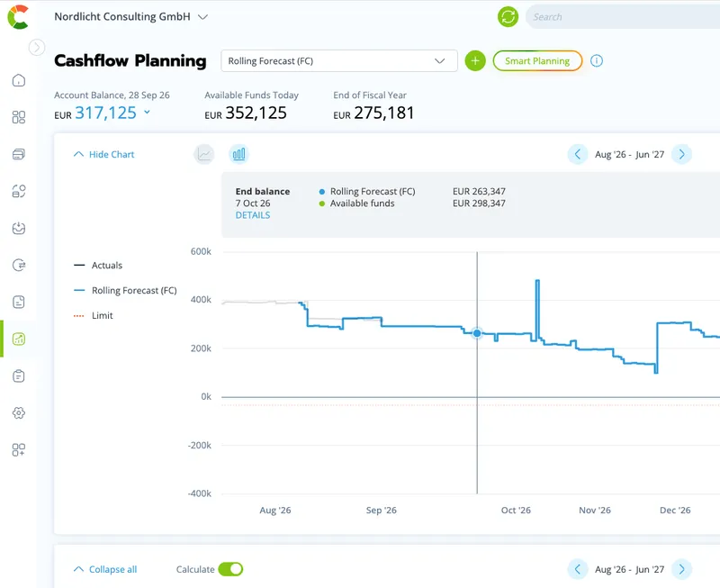
Task: Click the green plus add-plan button
Action: point(475,60)
